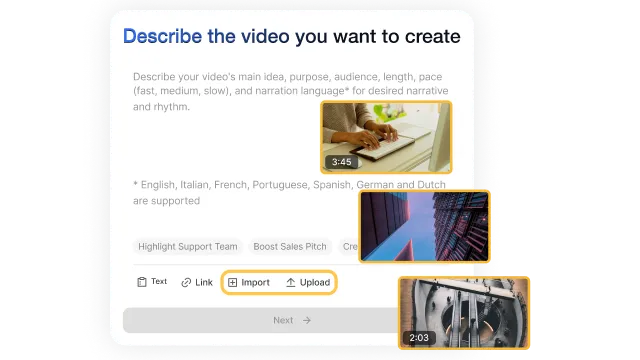Pick the Boost Sales Pitch suggestion chip
This screenshot has height=360, width=640.
290,247
